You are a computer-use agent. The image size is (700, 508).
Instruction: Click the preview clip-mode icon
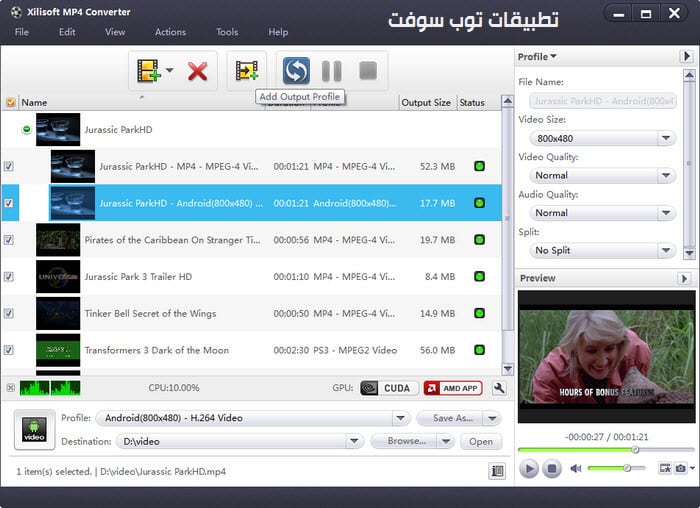pos(665,468)
